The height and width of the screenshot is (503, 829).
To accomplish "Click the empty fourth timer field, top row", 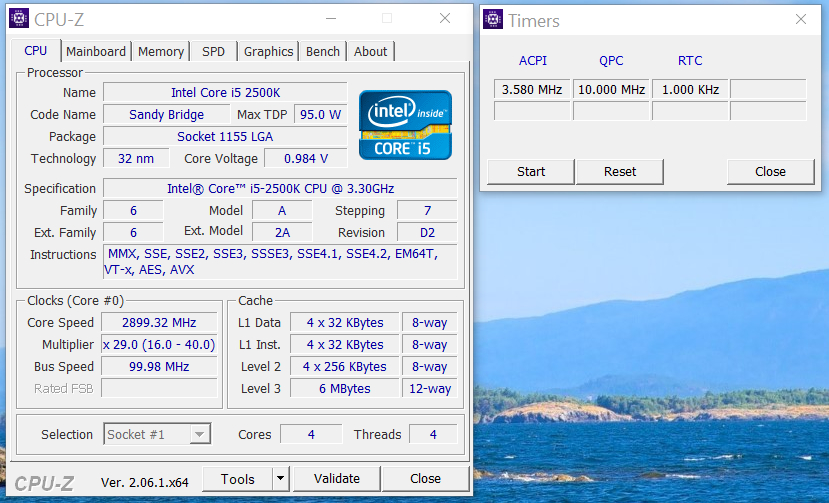I will [768, 89].
